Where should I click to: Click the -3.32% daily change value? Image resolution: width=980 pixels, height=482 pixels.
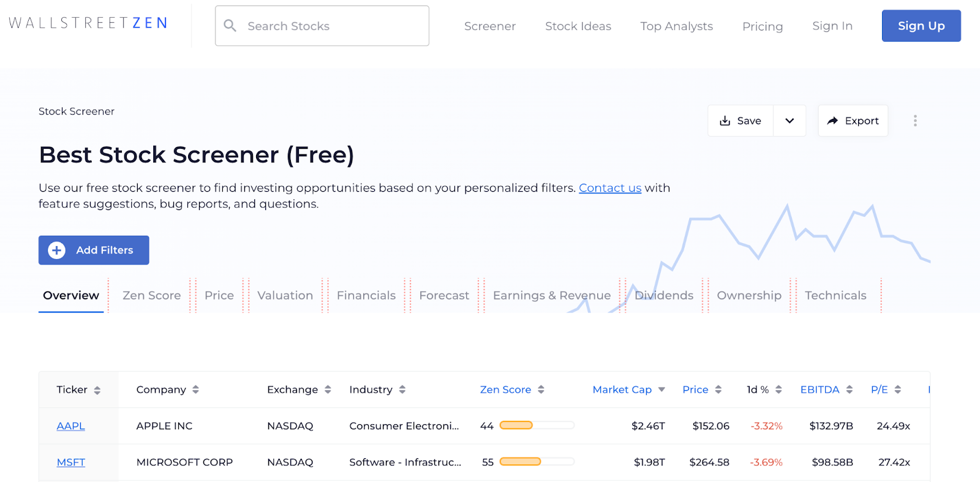(766, 426)
